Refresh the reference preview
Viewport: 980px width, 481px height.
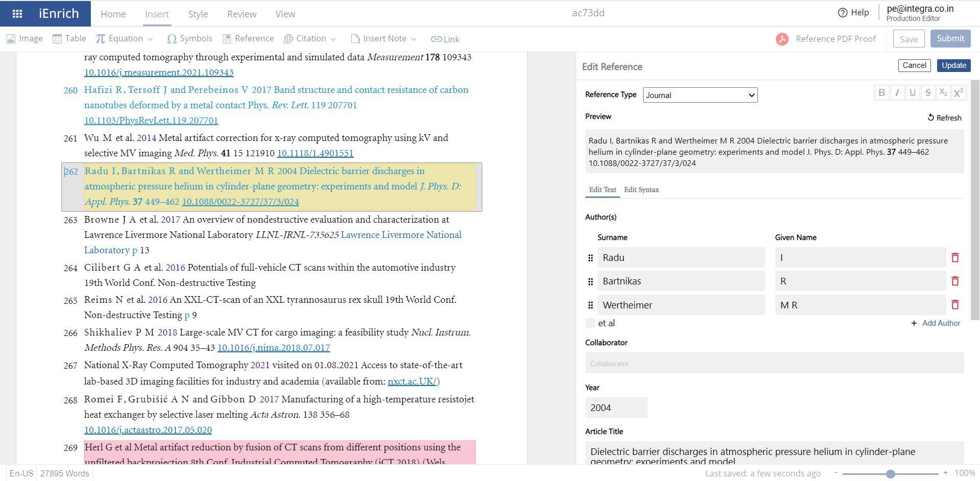(944, 118)
